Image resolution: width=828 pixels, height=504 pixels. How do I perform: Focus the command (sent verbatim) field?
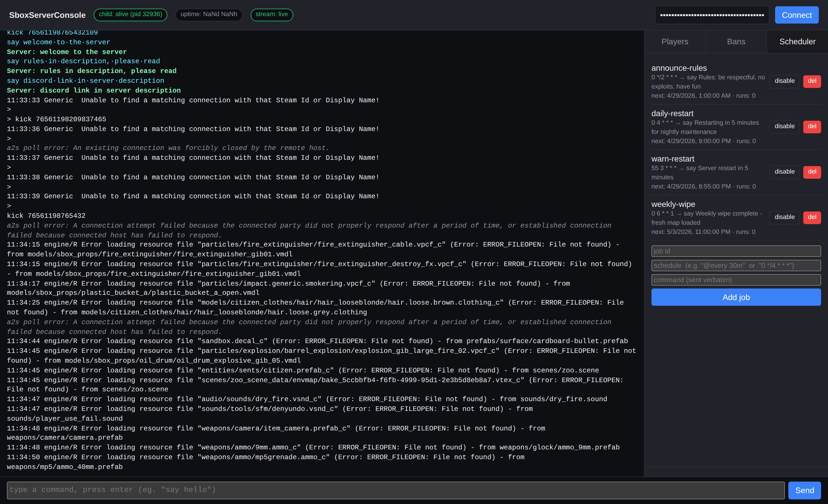[736, 280]
